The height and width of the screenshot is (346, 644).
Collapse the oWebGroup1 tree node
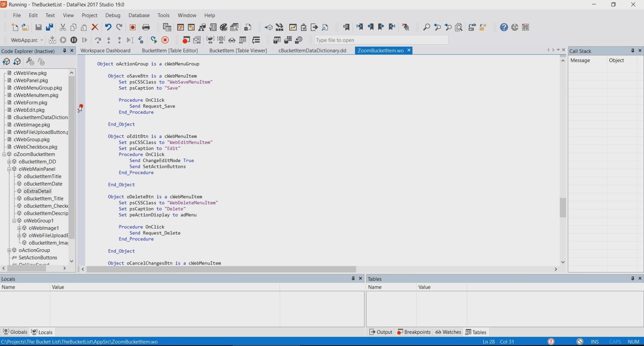point(14,221)
